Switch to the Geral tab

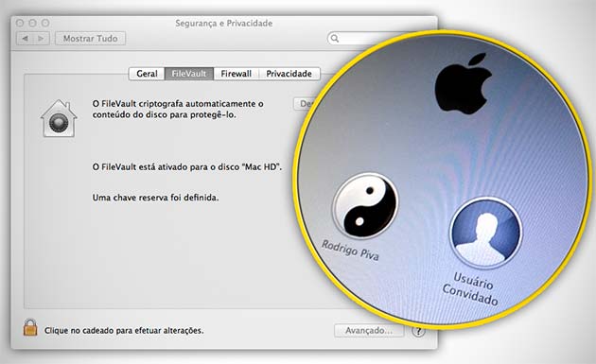click(147, 74)
